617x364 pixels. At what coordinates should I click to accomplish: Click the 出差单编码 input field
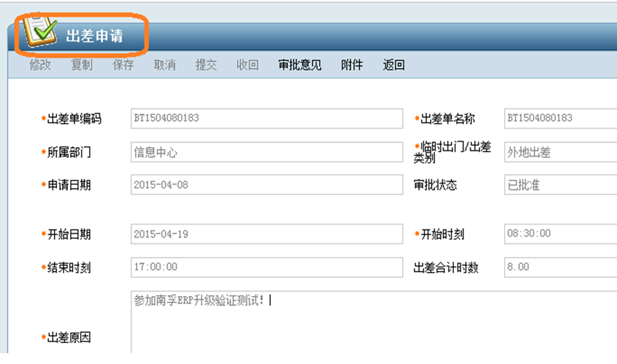coord(266,119)
